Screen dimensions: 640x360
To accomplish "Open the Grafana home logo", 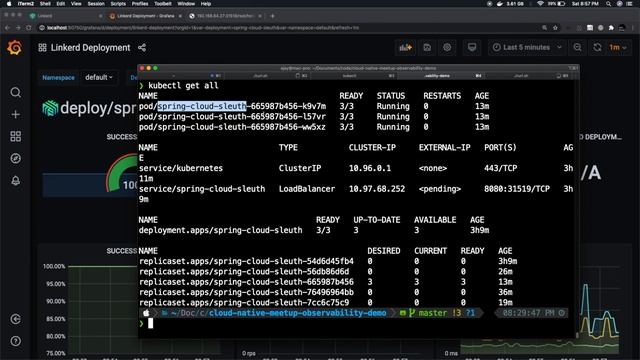I will tap(15, 48).
